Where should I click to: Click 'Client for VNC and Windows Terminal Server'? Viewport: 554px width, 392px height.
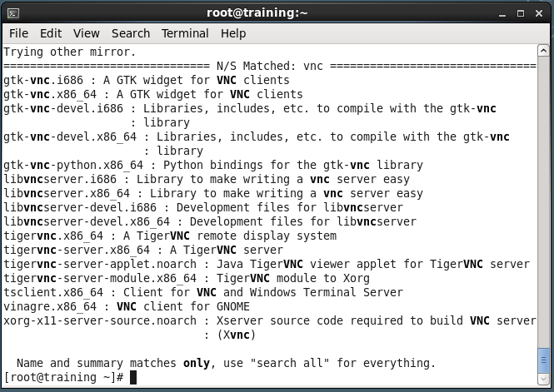tap(263, 292)
